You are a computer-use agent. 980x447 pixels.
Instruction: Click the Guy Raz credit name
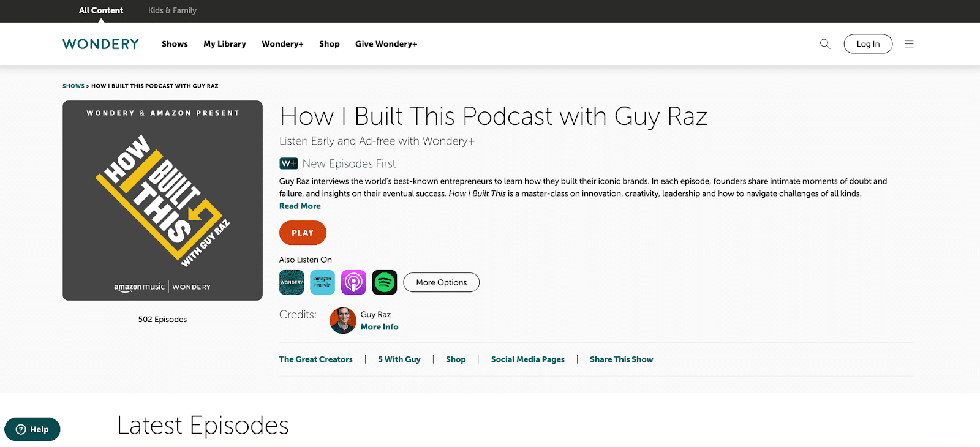[x=375, y=314]
